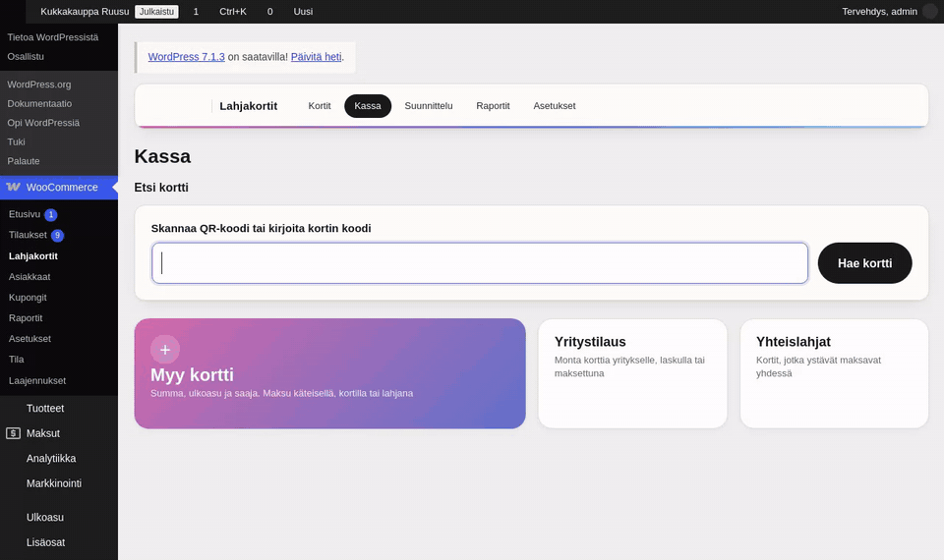Image resolution: width=944 pixels, height=560 pixels.
Task: Select Lahjakortit in WooCommerce submenu
Action: [33, 255]
